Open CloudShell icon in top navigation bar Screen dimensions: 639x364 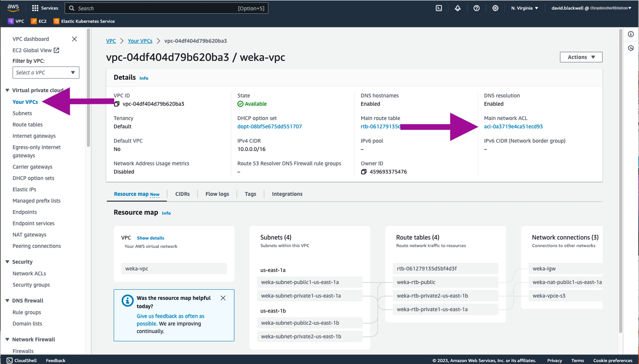439,8
